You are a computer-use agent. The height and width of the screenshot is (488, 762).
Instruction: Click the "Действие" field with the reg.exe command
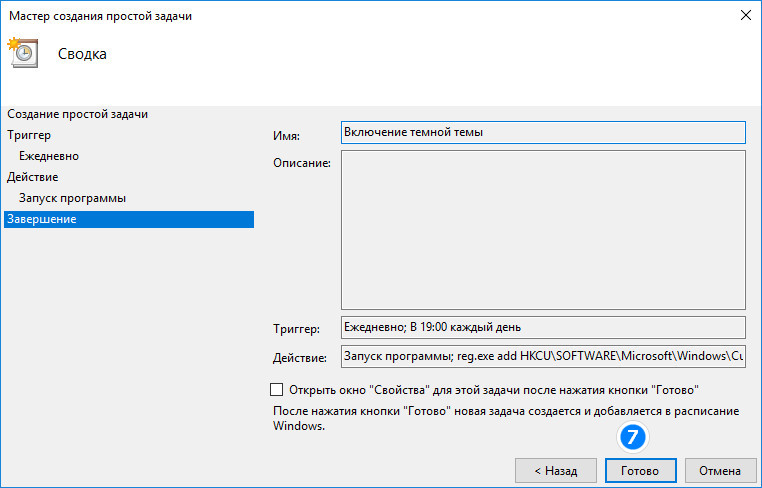543,356
